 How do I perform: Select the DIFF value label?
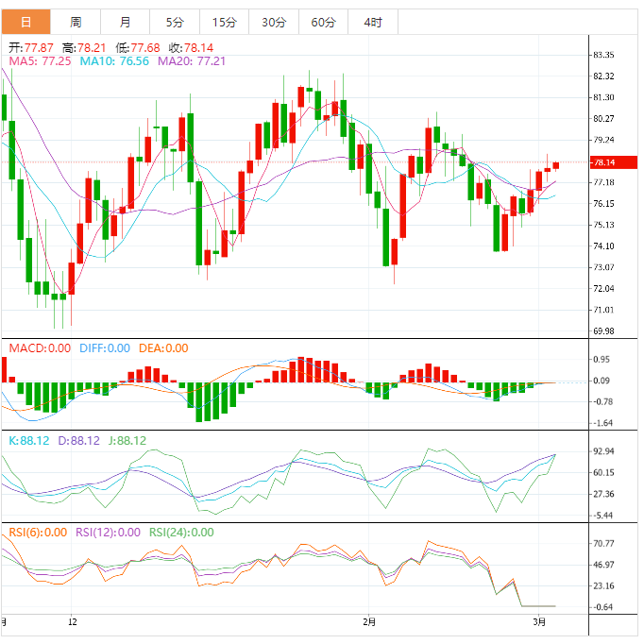pos(105,347)
